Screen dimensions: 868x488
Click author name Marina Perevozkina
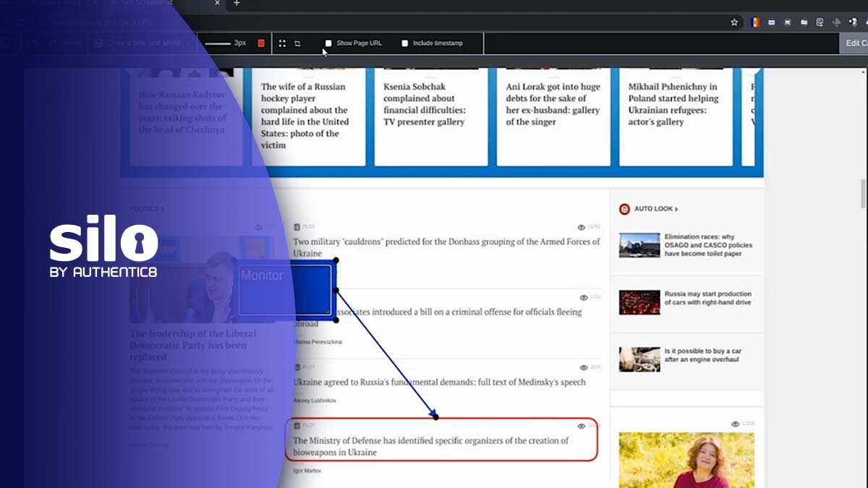pos(318,342)
